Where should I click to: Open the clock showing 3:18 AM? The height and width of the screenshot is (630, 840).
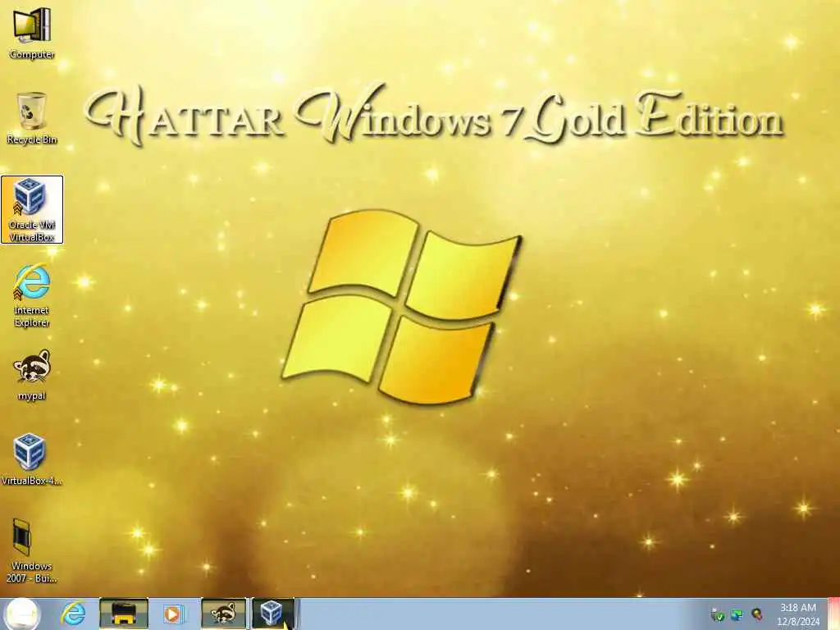798,614
